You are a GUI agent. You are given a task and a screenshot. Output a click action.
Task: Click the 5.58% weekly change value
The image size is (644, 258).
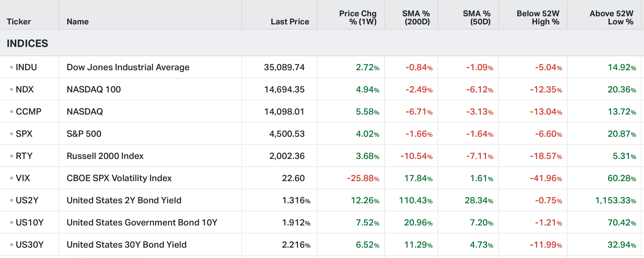(x=368, y=112)
